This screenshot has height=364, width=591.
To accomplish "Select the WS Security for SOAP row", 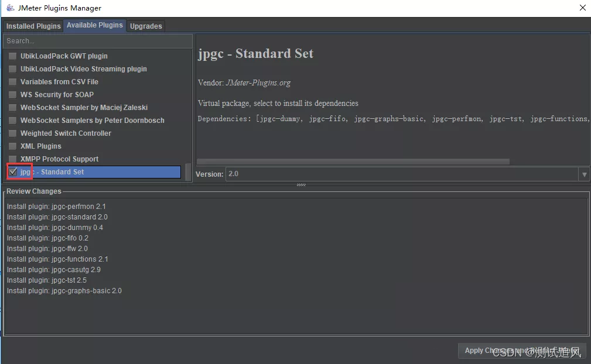I will click(94, 94).
